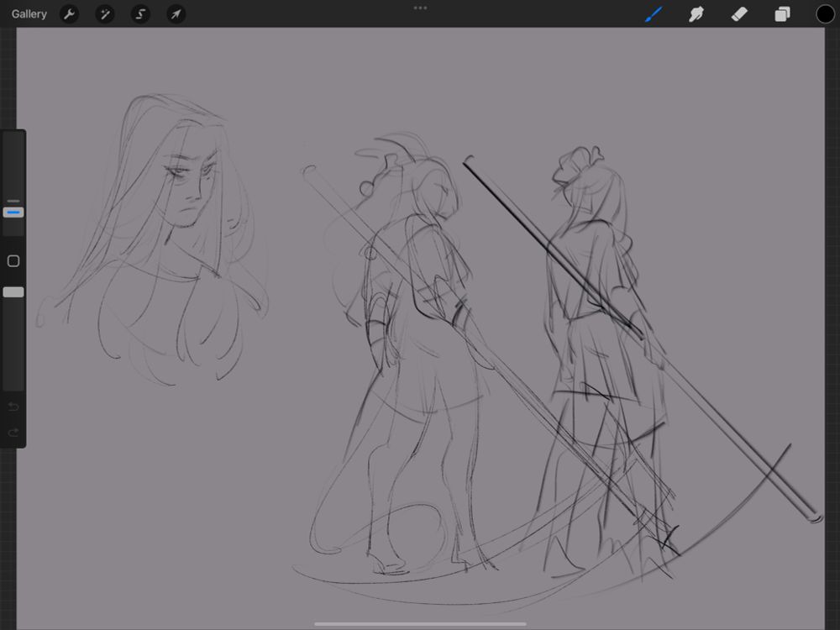This screenshot has width=840, height=630.
Task: Redo the last undone stroke
Action: (13, 432)
